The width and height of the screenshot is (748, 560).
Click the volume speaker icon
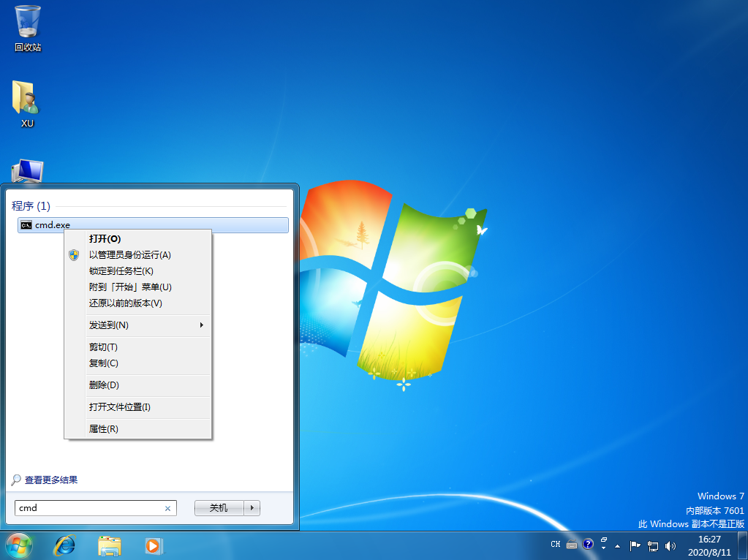click(x=670, y=546)
